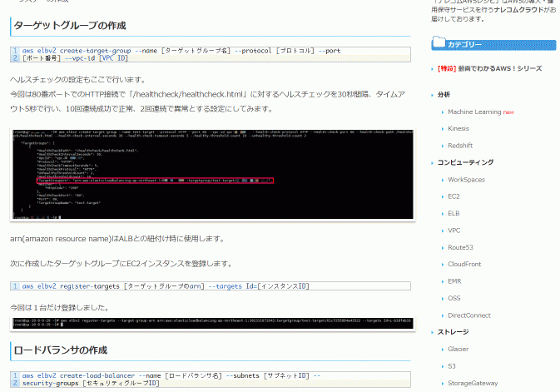Click the ヘルスチェックの設定もここで行います text

[x=78, y=80]
